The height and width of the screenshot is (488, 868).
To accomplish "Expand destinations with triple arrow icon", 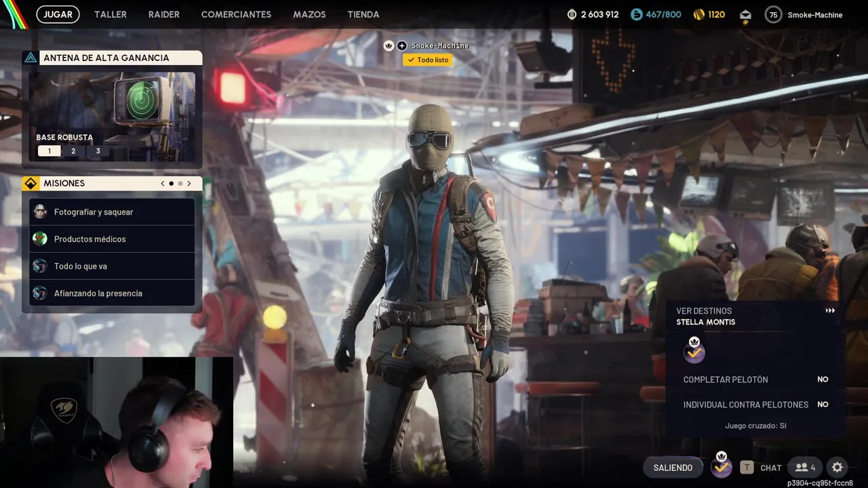I will coord(830,310).
